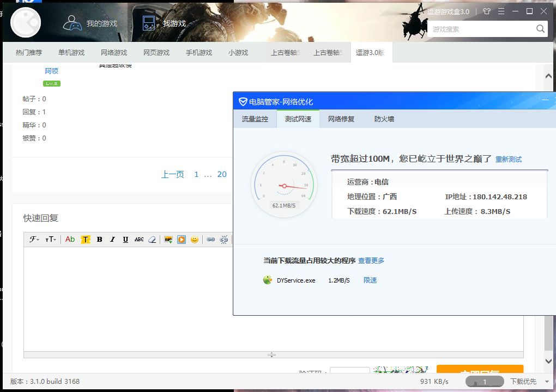Viewport: 556px width, 392px height.
Task: Apply yellow text highlight background
Action: pyautogui.click(x=86, y=240)
